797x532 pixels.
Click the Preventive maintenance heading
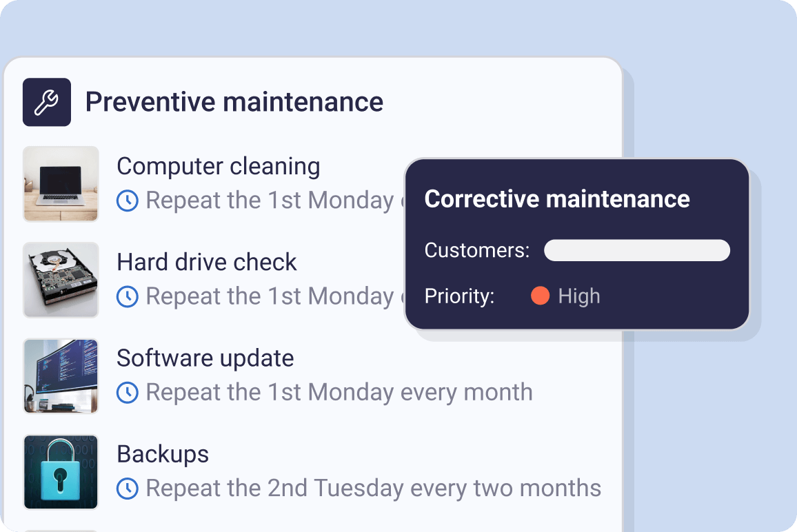tap(234, 102)
